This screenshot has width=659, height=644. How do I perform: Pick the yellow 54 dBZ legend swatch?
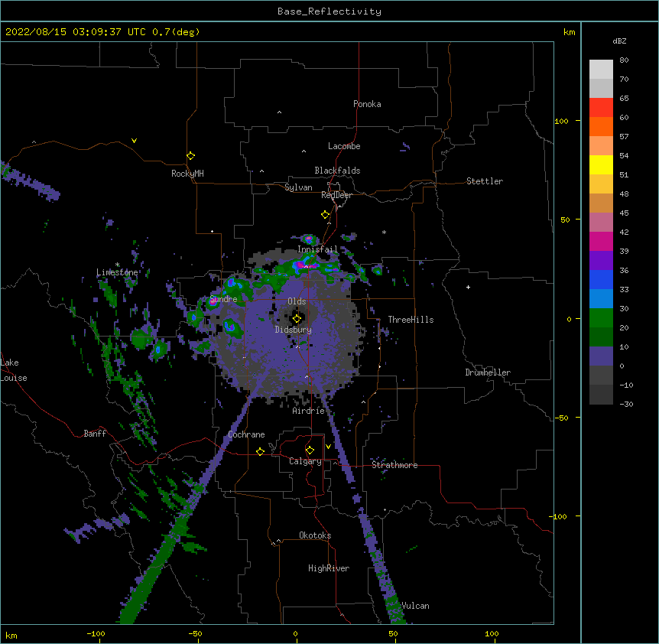[x=601, y=164]
